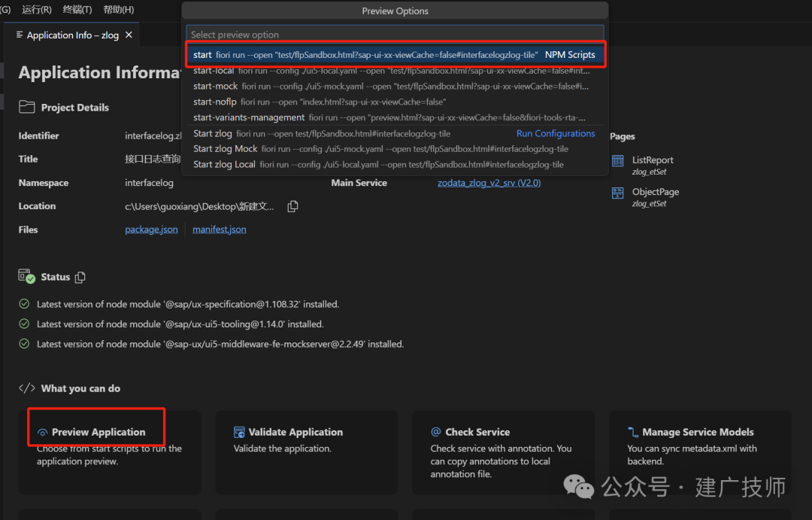Click the What you can do code icon

tap(27, 388)
